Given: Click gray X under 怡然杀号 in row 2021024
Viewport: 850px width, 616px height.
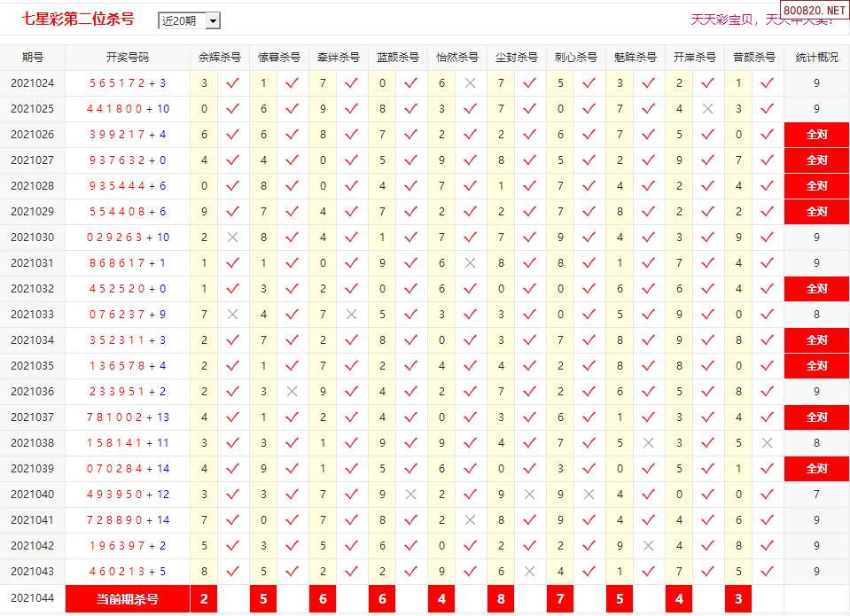Looking at the screenshot, I should click(470, 83).
